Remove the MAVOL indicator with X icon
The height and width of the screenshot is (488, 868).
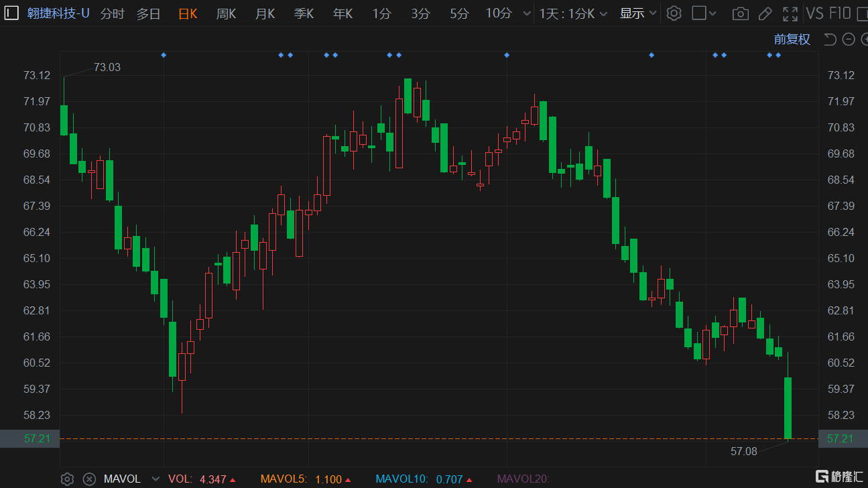(x=89, y=479)
